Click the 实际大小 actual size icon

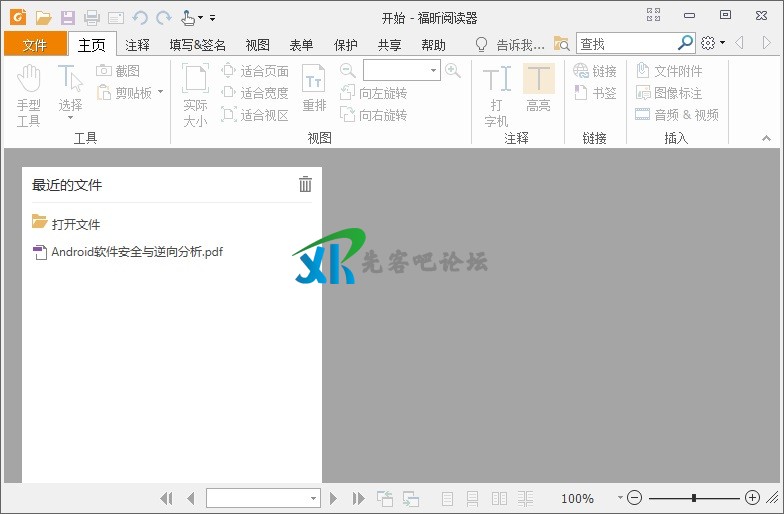coord(195,95)
